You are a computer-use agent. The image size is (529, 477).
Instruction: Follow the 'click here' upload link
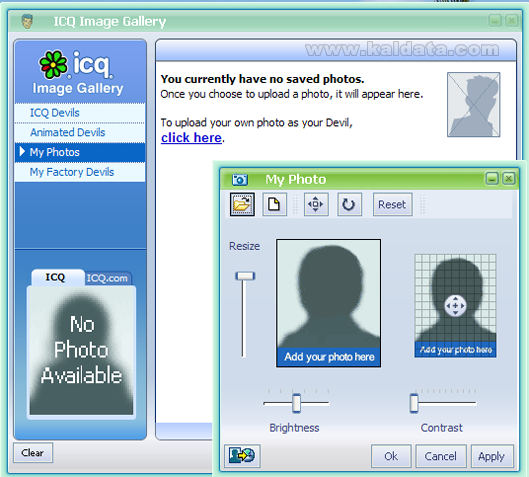pos(191,138)
